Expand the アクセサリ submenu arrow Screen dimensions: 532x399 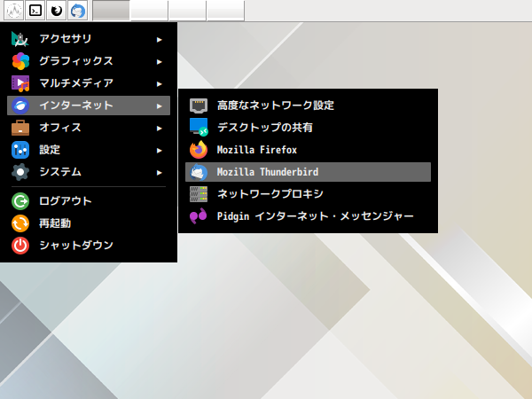click(x=159, y=40)
